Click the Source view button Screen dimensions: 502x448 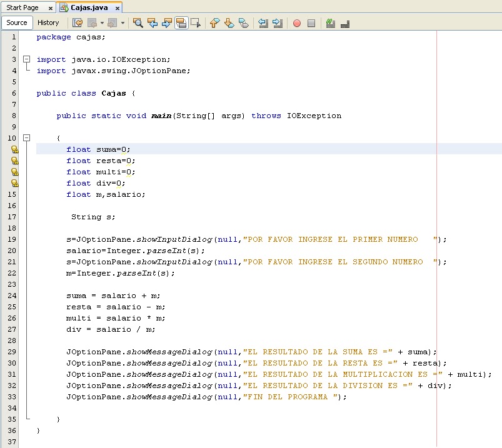tap(17, 22)
